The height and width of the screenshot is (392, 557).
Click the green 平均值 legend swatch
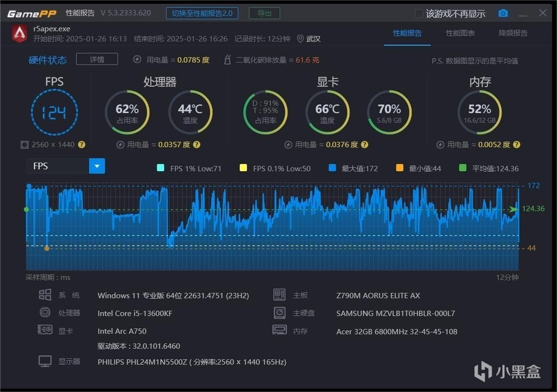[x=462, y=168]
